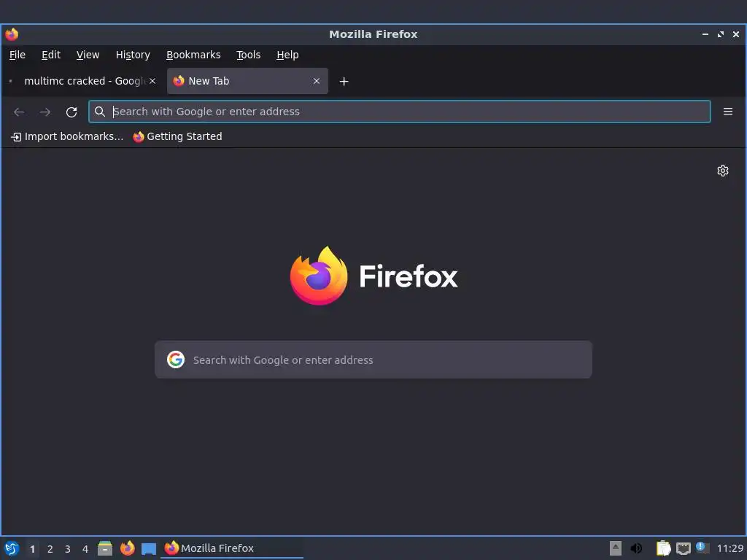Screen dimensions: 747x560
Task: Switch to workspace 2
Action: (50, 549)
